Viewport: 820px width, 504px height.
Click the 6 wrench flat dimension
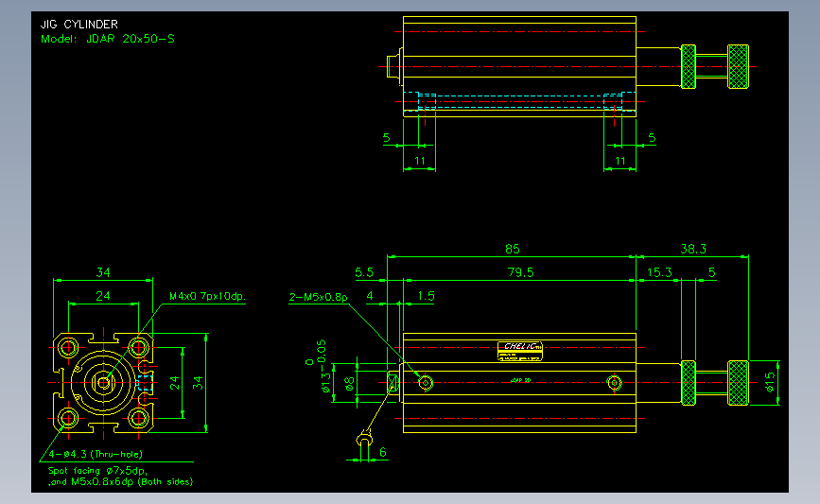[x=383, y=452]
